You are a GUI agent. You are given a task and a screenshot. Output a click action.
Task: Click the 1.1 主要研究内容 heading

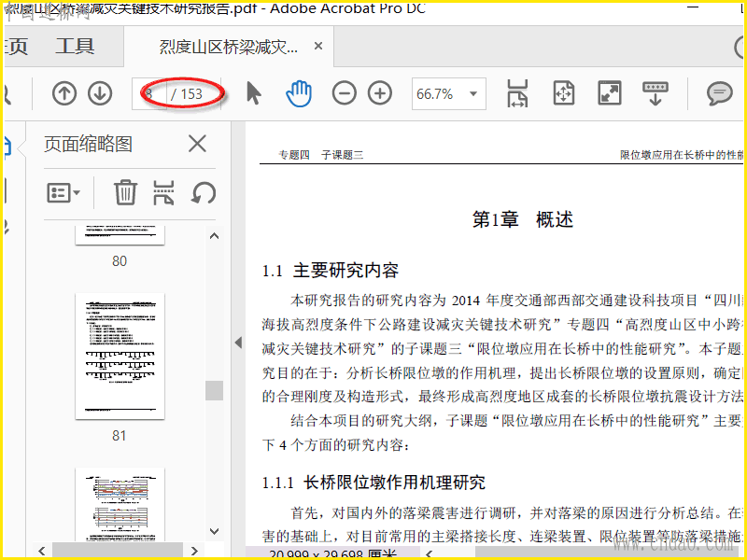[x=331, y=271]
